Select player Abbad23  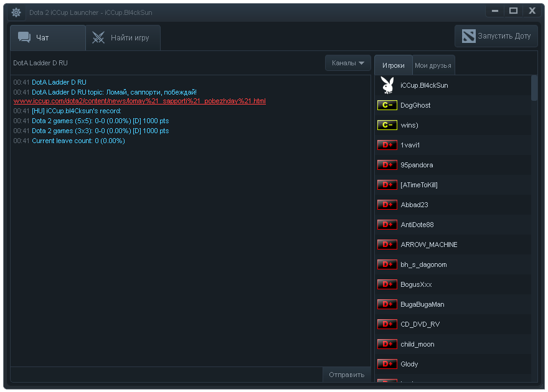(x=453, y=205)
